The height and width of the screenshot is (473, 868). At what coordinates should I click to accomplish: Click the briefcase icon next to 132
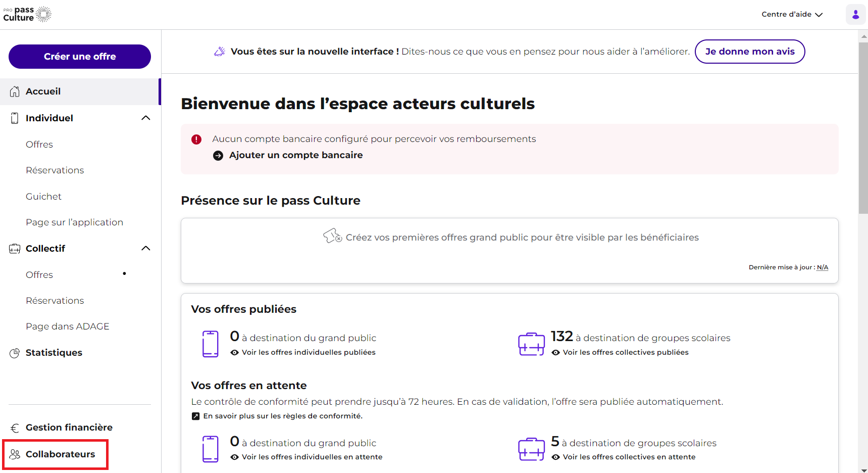531,344
